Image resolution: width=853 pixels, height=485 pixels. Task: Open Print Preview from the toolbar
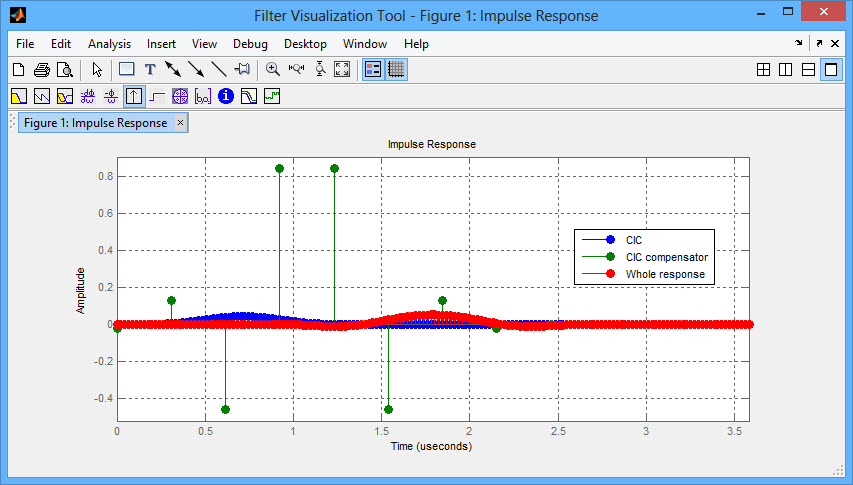(65, 70)
